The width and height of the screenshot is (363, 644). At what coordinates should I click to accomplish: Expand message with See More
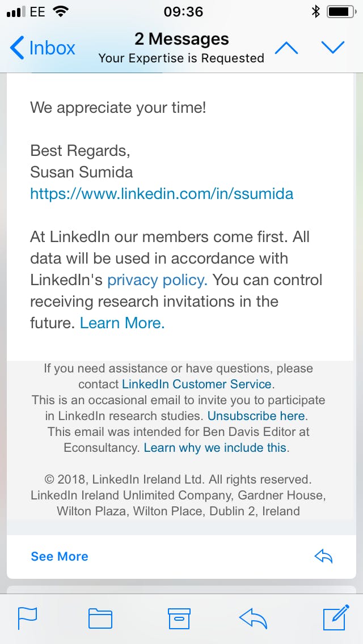(60, 556)
